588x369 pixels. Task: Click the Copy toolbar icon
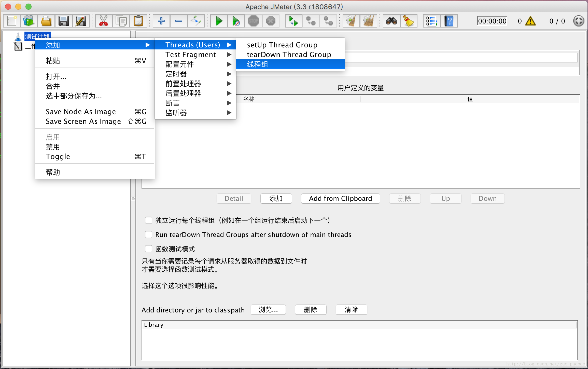click(x=121, y=21)
